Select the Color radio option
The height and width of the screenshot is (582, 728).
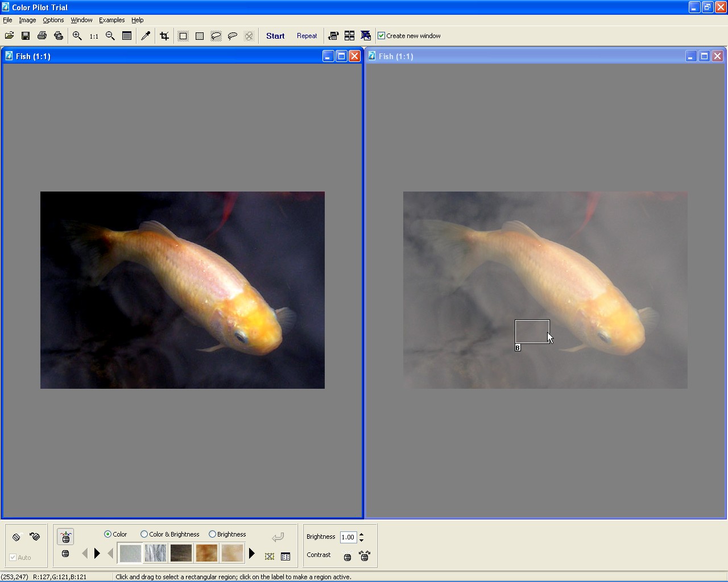click(x=107, y=534)
